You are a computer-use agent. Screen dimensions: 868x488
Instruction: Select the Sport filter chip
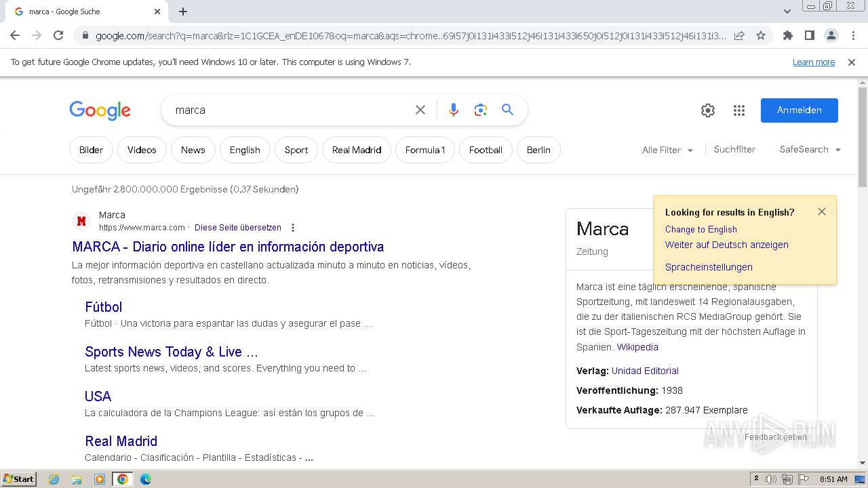(296, 150)
